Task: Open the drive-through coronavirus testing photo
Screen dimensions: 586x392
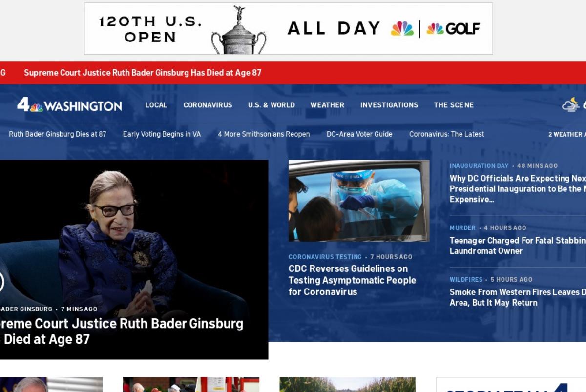Action: 359,201
